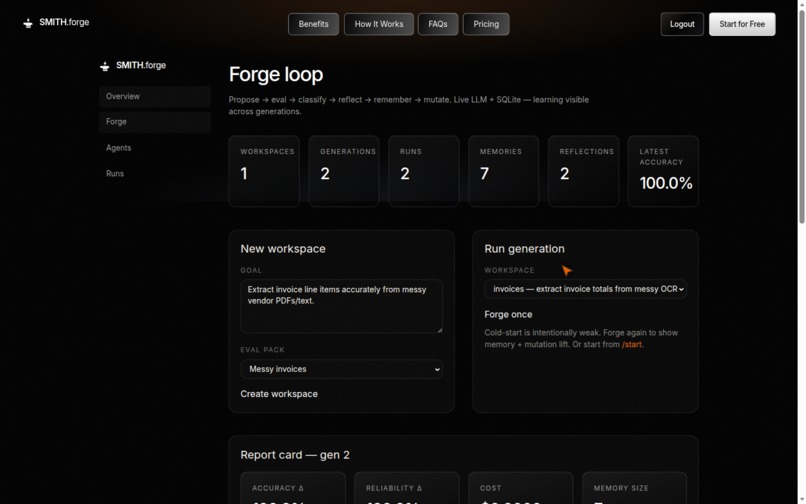The width and height of the screenshot is (806, 504).
Task: Click the header SMITH.forge brand text
Action: coord(64,23)
